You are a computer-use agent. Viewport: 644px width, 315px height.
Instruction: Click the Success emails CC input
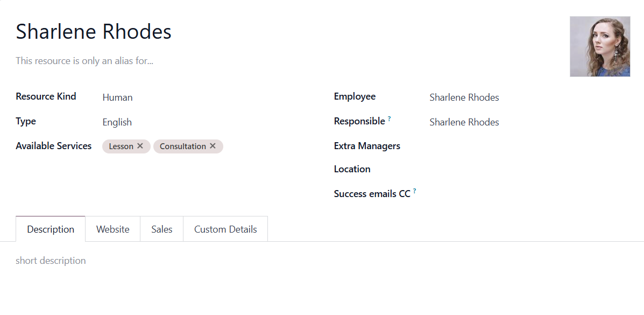[530, 194]
